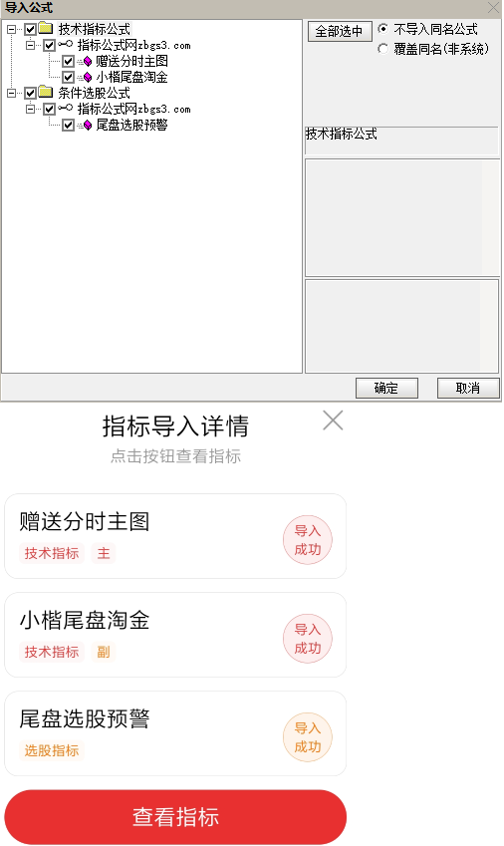Collapse the 技术指标公式 tree node
The height and width of the screenshot is (846, 504).
(x=11, y=29)
